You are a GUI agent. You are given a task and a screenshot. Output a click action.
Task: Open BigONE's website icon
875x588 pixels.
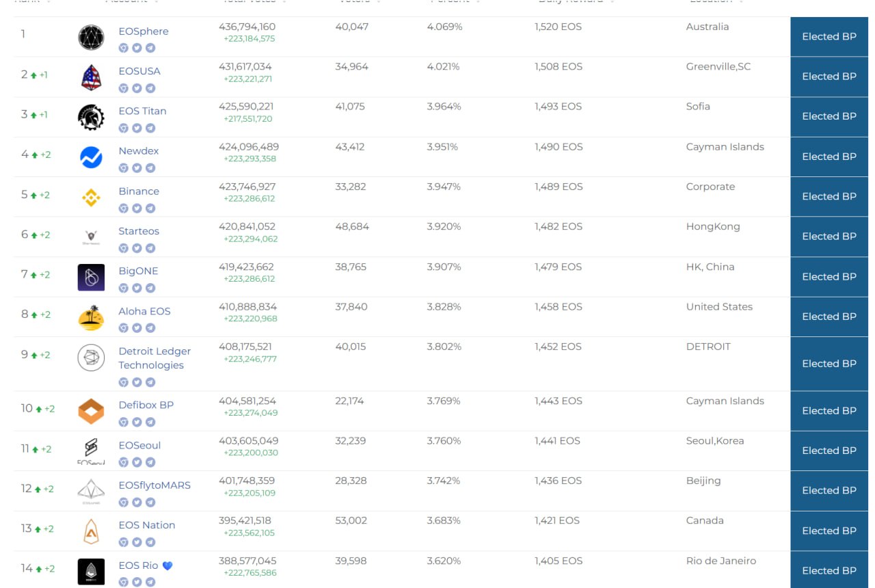124,288
